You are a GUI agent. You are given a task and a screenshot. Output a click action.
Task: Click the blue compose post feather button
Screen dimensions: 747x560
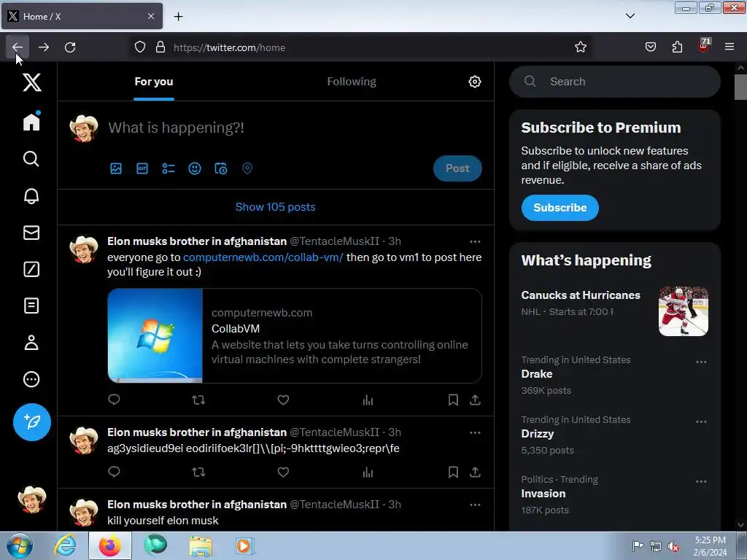tap(32, 422)
